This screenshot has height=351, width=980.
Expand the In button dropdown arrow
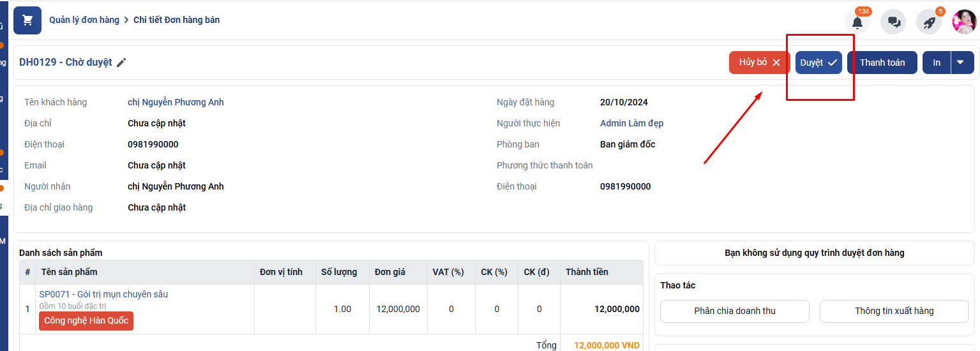point(960,63)
